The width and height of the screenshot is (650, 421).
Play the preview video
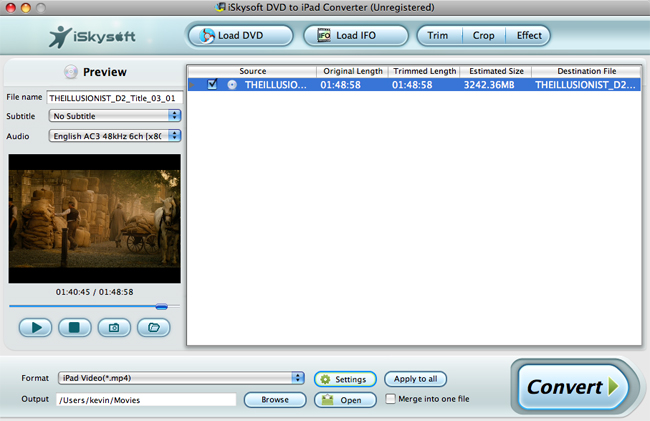point(36,327)
